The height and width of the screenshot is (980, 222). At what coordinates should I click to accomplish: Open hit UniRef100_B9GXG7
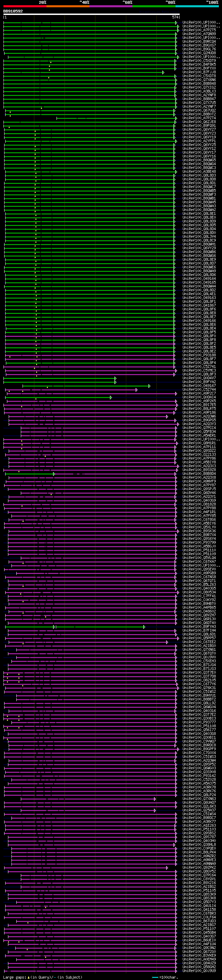(x=199, y=45)
